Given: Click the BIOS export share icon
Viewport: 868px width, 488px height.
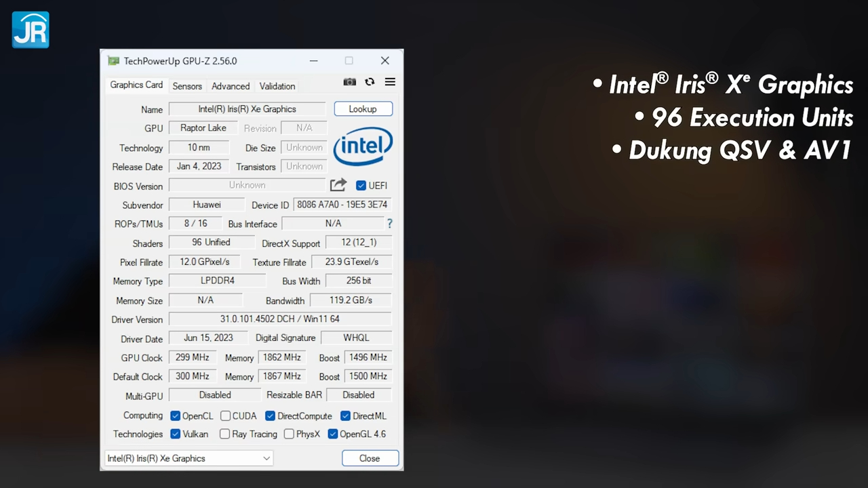Looking at the screenshot, I should (338, 185).
